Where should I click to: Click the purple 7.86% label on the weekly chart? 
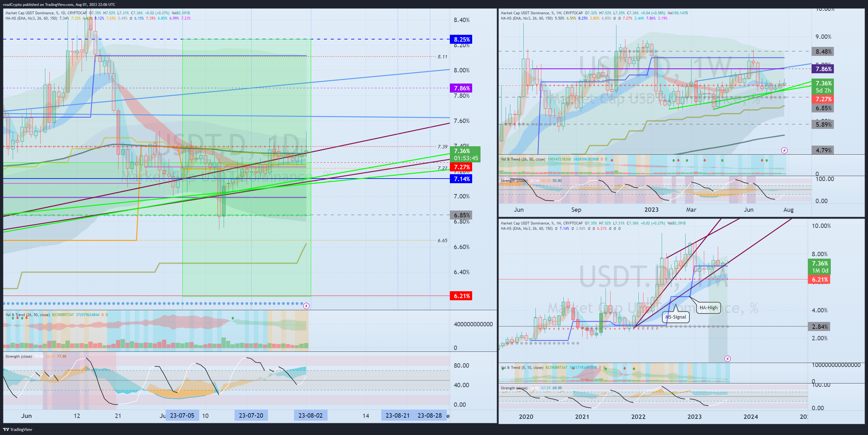pos(822,69)
